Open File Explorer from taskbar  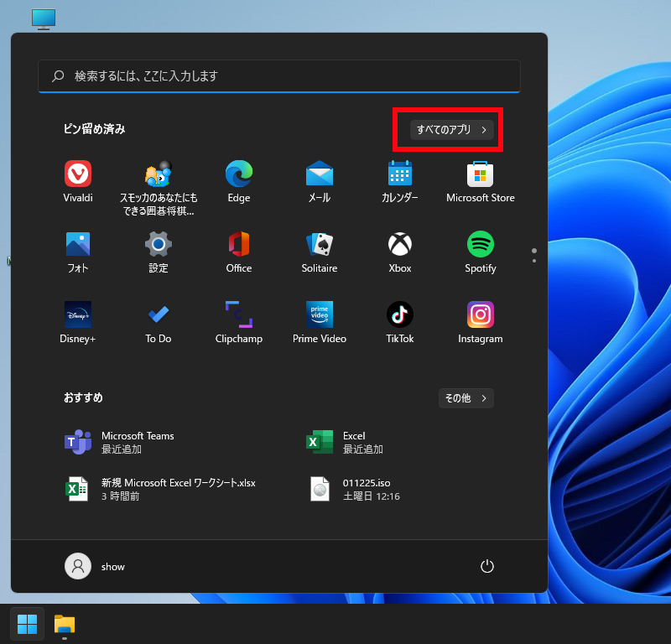pyautogui.click(x=65, y=624)
